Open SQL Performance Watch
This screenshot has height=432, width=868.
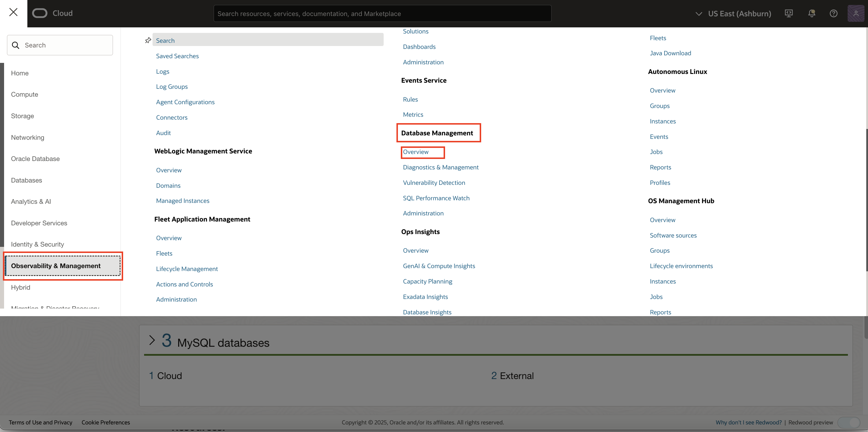436,198
